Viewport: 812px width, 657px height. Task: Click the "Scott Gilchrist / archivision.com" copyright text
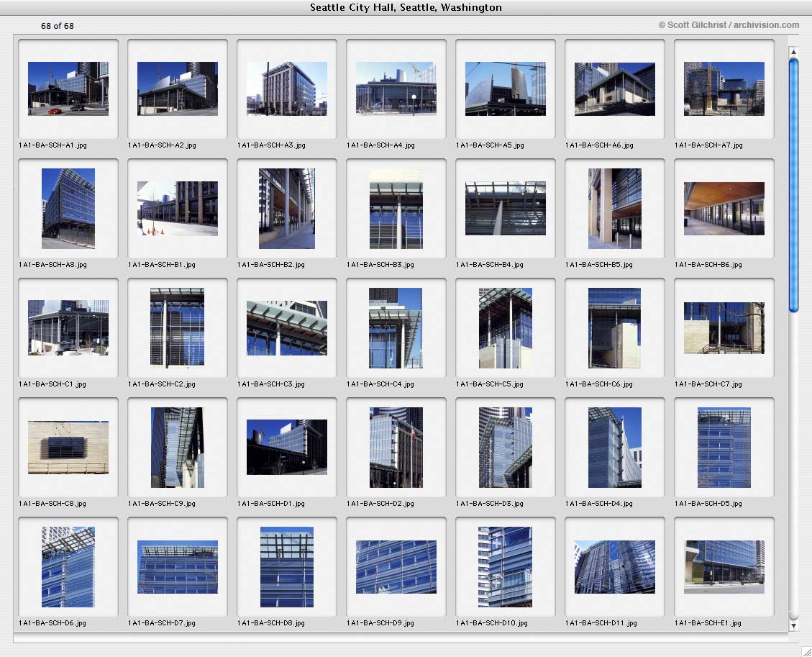729,25
